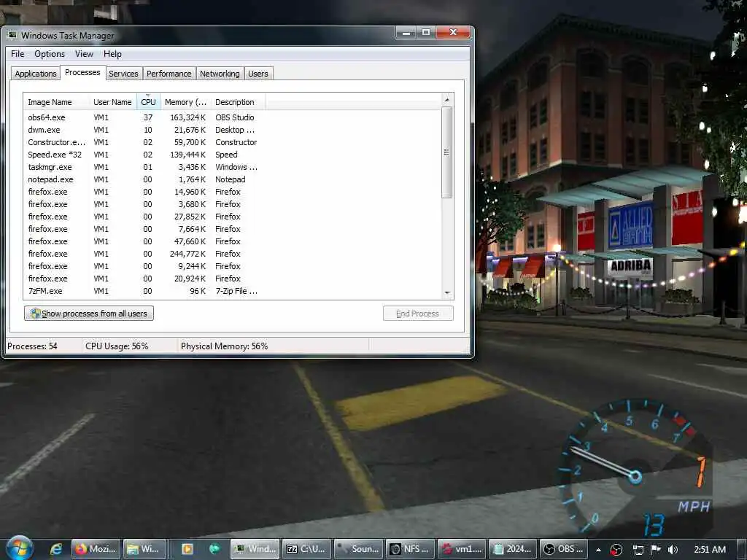
Task: Open the Action Center flag icon
Action: [656, 550]
